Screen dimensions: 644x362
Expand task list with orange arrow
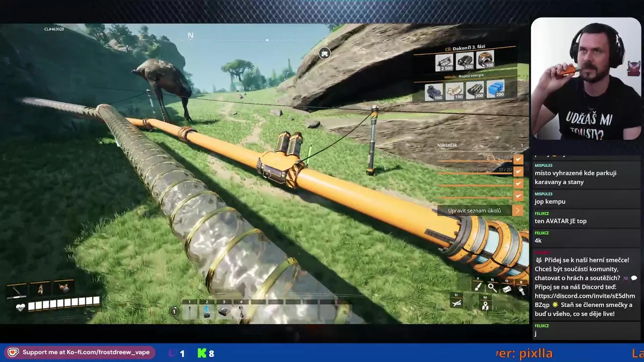(518, 211)
